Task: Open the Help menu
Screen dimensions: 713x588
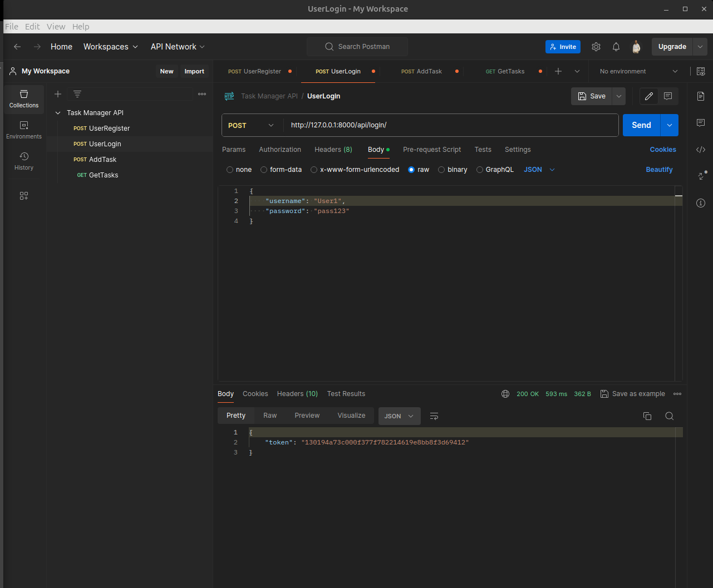Action: [x=81, y=26]
